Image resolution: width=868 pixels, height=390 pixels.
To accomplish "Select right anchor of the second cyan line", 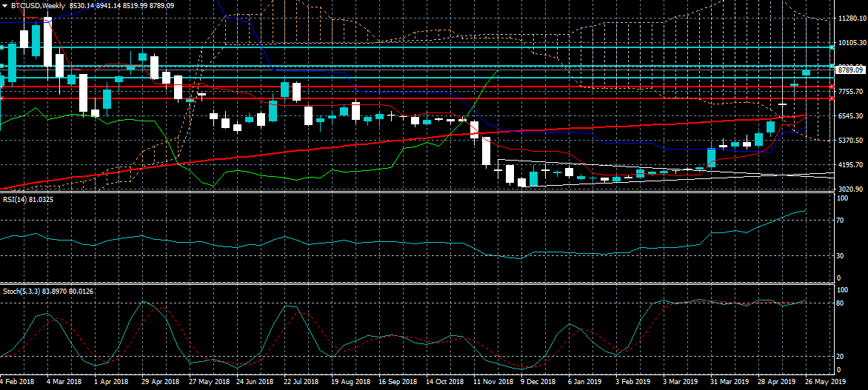I will 832,67.
